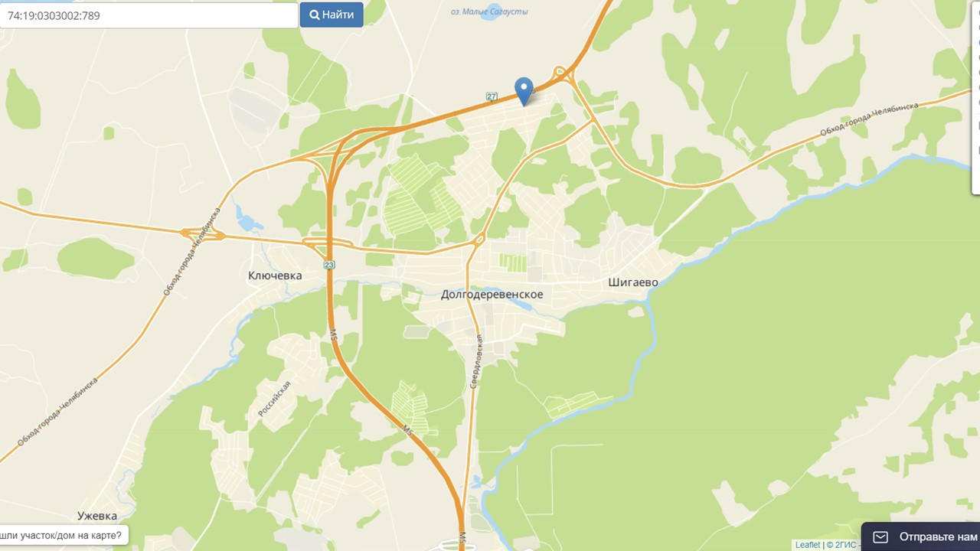This screenshot has height=551, width=980.
Task: Click the Свердловская street label
Action: pyautogui.click(x=475, y=360)
